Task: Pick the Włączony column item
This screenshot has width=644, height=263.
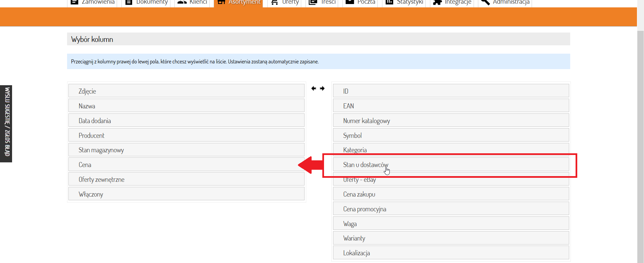Action: (x=186, y=194)
